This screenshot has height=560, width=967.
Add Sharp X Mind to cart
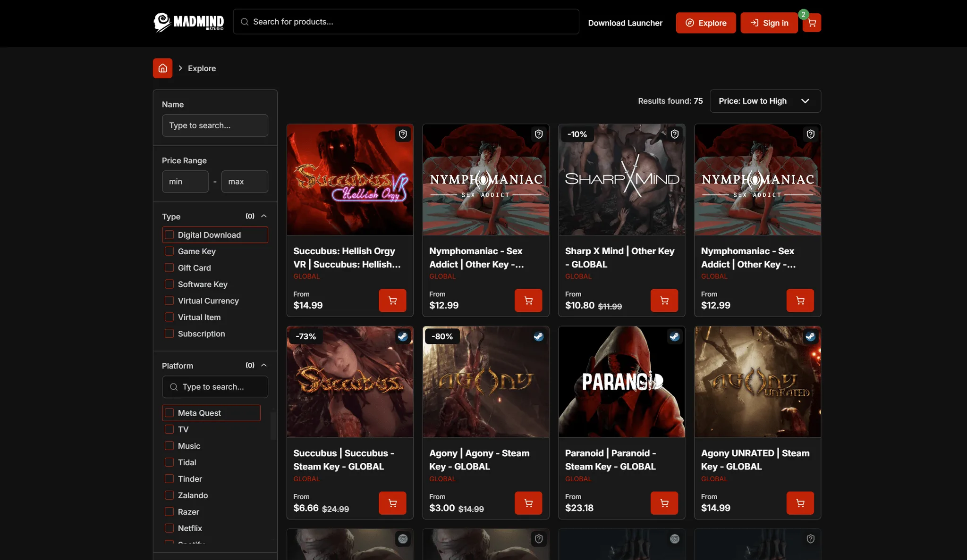(x=664, y=301)
